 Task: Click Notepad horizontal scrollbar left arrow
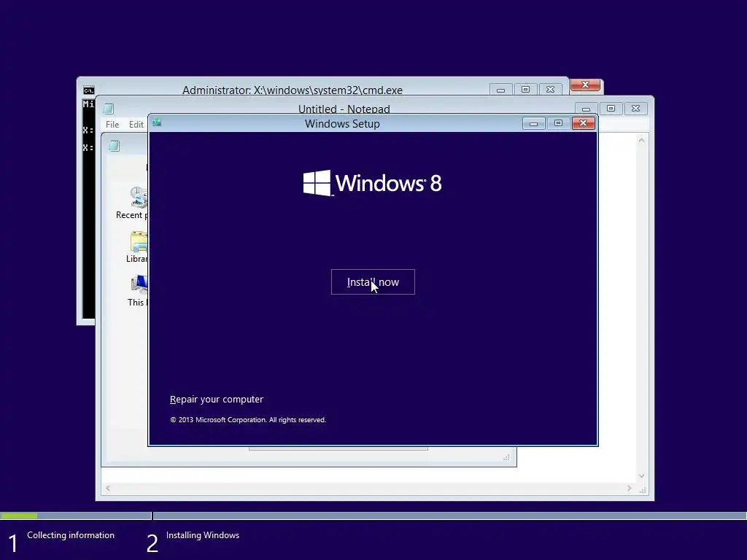[108, 488]
